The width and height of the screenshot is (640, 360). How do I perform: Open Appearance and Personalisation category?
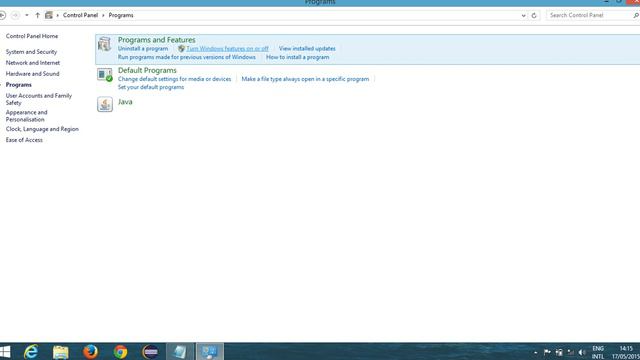pyautogui.click(x=27, y=116)
